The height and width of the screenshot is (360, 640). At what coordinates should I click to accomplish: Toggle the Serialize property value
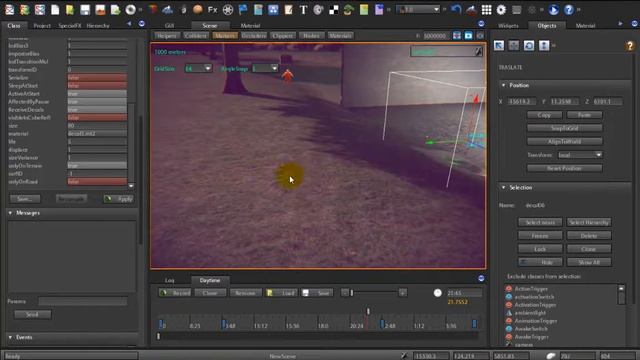[97, 78]
